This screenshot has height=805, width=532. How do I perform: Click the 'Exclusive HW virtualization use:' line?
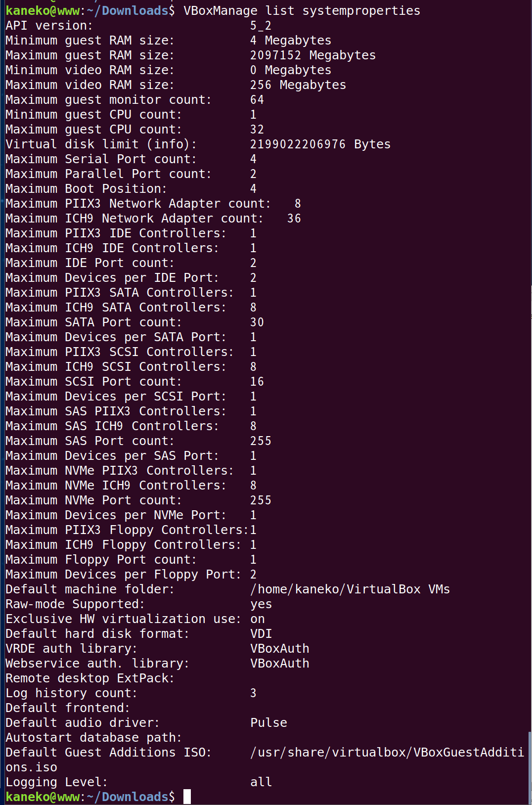[x=135, y=619]
